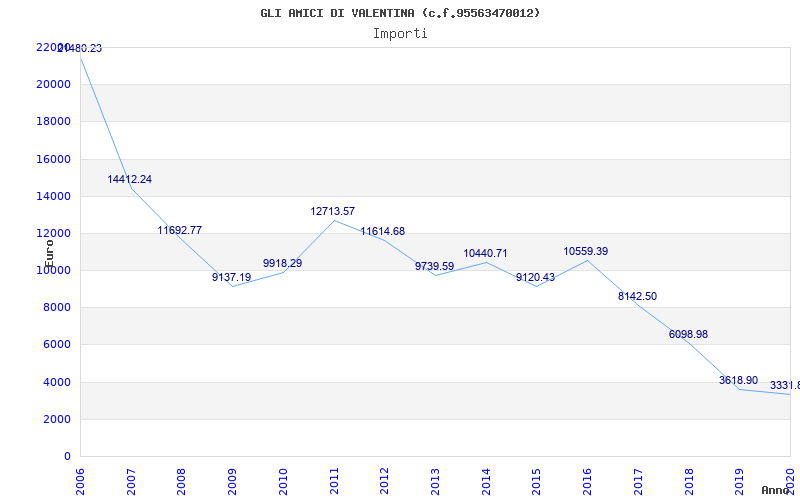
Task: Select the 9137.19 data label
Action: (232, 277)
